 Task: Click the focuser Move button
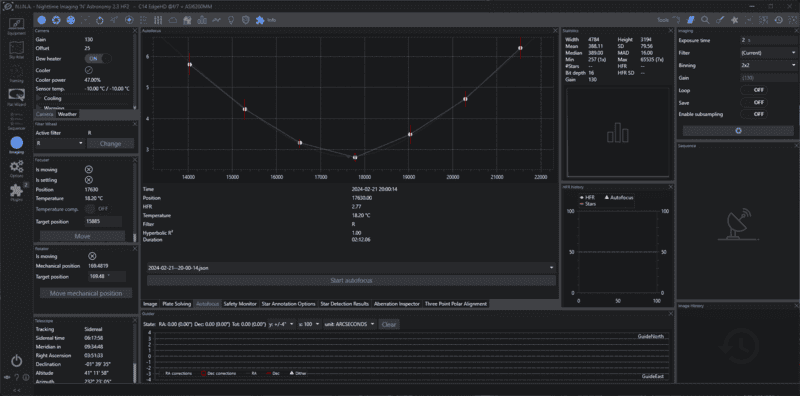pyautogui.click(x=82, y=236)
